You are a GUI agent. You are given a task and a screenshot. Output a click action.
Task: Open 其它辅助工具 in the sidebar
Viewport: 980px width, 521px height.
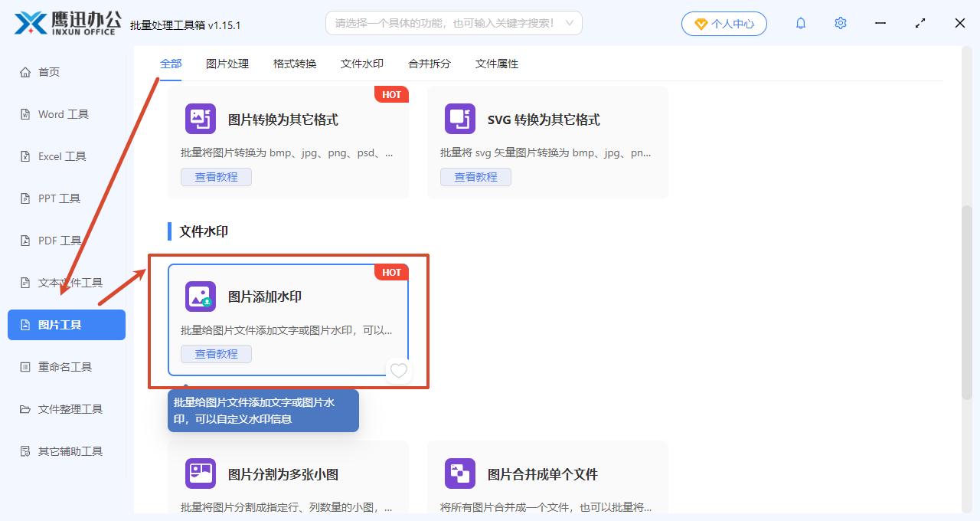point(67,451)
